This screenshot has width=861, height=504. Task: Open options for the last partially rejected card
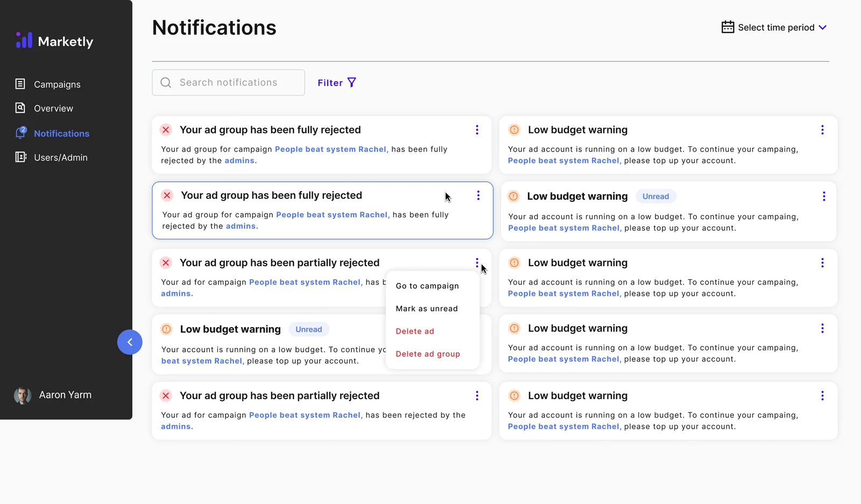coord(477,395)
